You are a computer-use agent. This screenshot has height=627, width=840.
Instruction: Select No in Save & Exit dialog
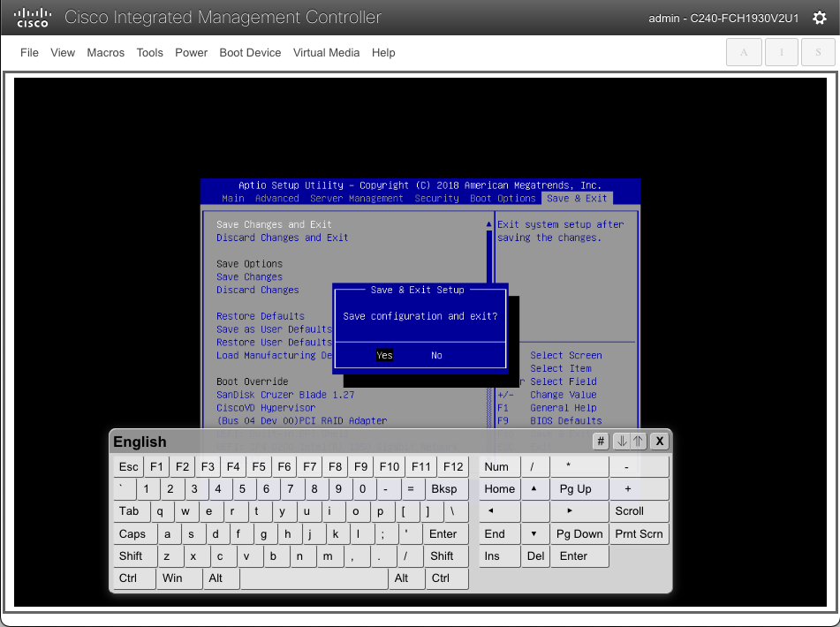436,355
